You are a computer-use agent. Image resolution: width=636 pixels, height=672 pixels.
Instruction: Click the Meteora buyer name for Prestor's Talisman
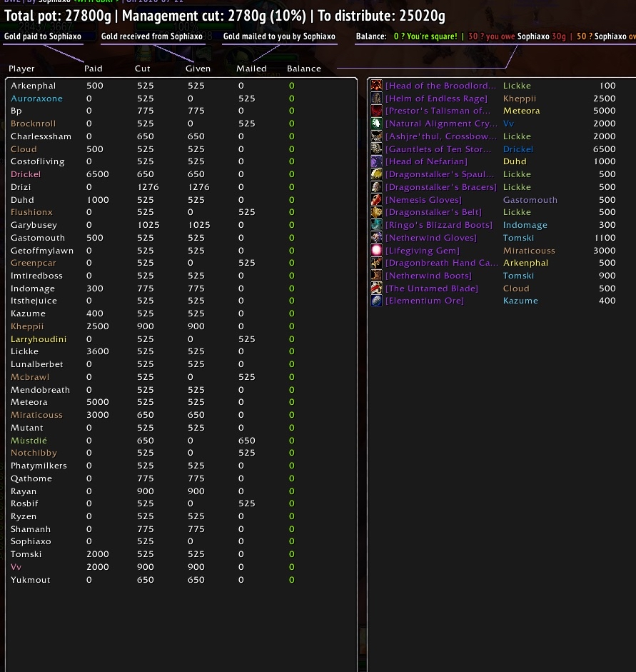coord(521,111)
